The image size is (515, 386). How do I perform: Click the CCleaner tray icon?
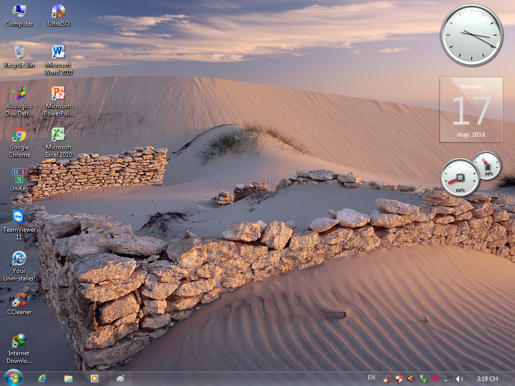click(387, 379)
